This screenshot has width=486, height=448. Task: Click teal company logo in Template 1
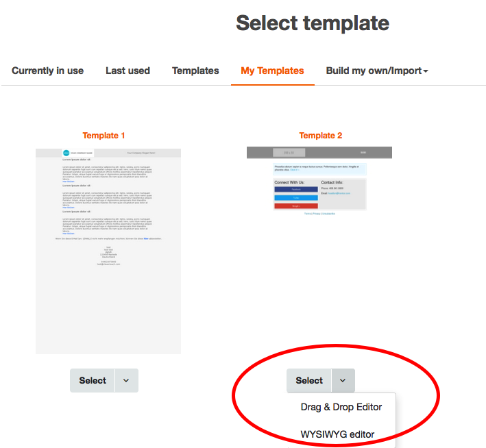point(66,153)
